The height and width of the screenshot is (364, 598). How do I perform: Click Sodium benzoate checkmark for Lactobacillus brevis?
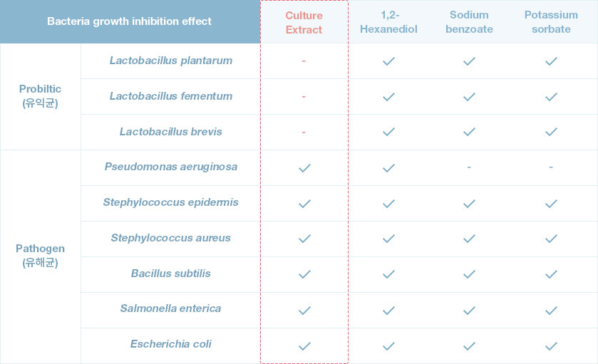pyautogui.click(x=469, y=132)
